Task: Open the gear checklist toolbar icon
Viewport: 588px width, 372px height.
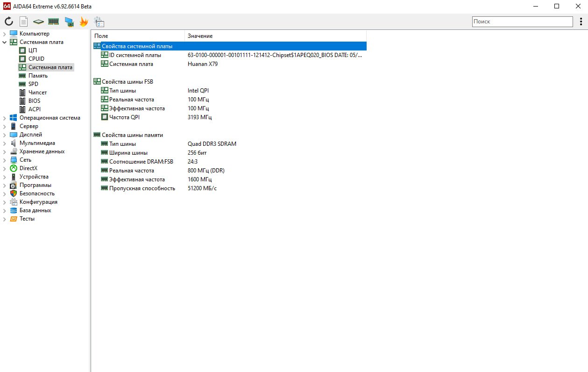Action: click(x=99, y=21)
